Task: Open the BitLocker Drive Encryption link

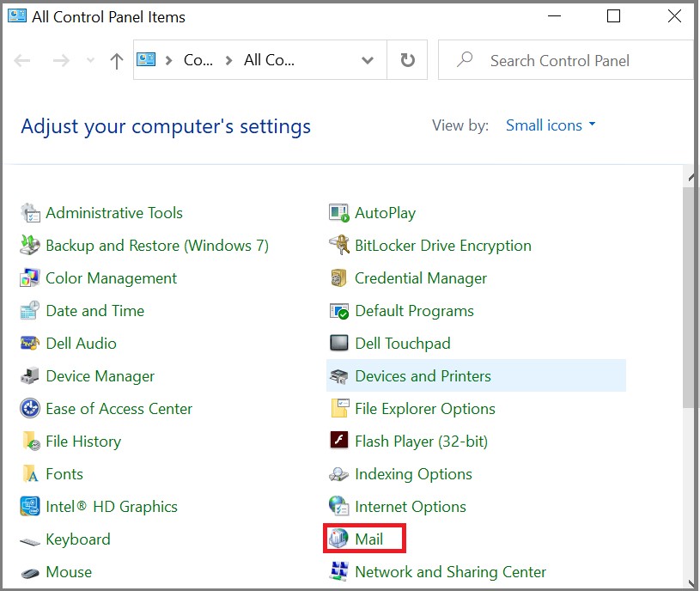Action: [443, 246]
